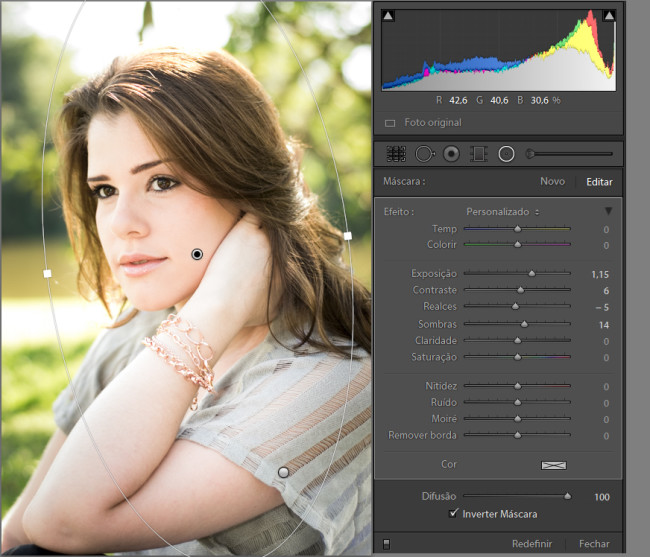Uncheck Inverter Máscara checkbox
The width and height of the screenshot is (650, 557).
click(454, 513)
